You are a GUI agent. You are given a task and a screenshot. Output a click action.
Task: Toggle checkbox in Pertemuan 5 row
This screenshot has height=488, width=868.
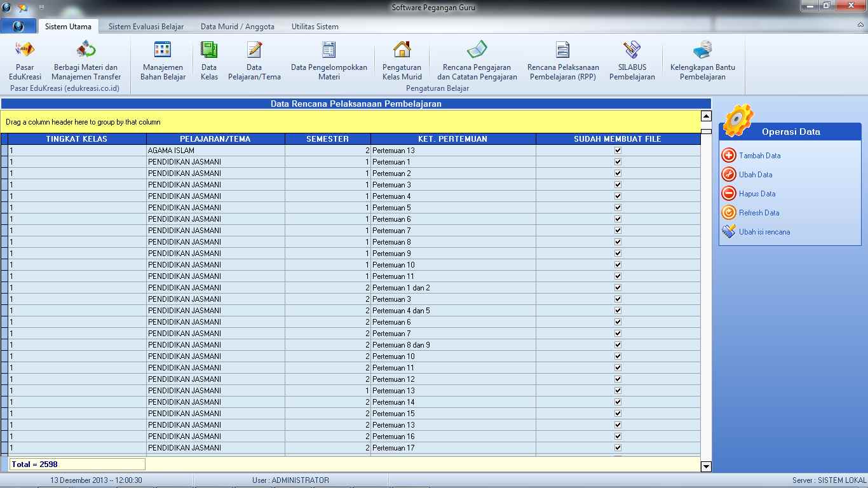pyautogui.click(x=618, y=208)
